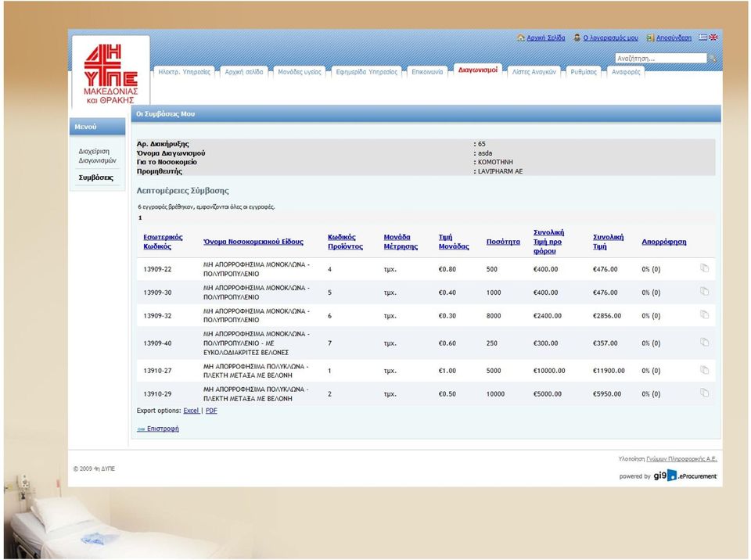Click the © 2009 4η ΔΥΠΕ footer text
The width and height of the screenshot is (751, 560).
tap(94, 469)
